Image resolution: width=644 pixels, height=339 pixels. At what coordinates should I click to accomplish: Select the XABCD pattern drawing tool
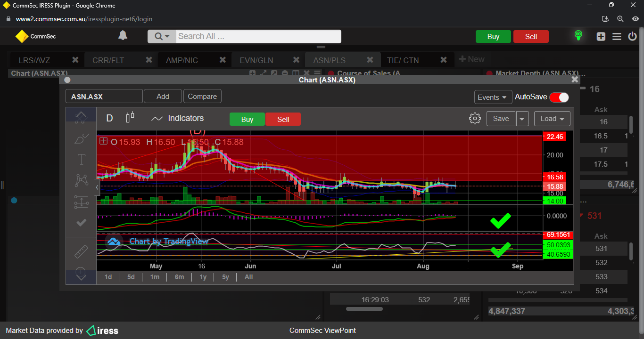point(81,180)
